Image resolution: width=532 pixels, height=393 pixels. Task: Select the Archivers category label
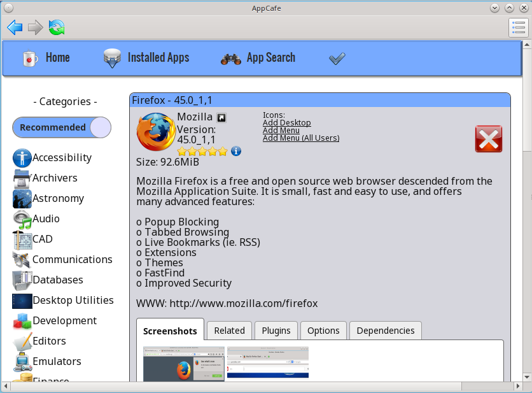(x=55, y=178)
